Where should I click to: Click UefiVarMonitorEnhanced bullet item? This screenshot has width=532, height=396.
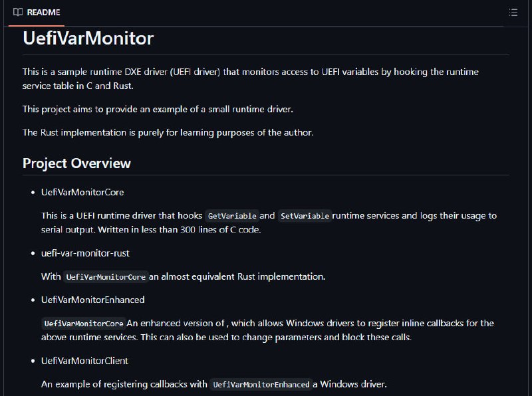tap(93, 300)
